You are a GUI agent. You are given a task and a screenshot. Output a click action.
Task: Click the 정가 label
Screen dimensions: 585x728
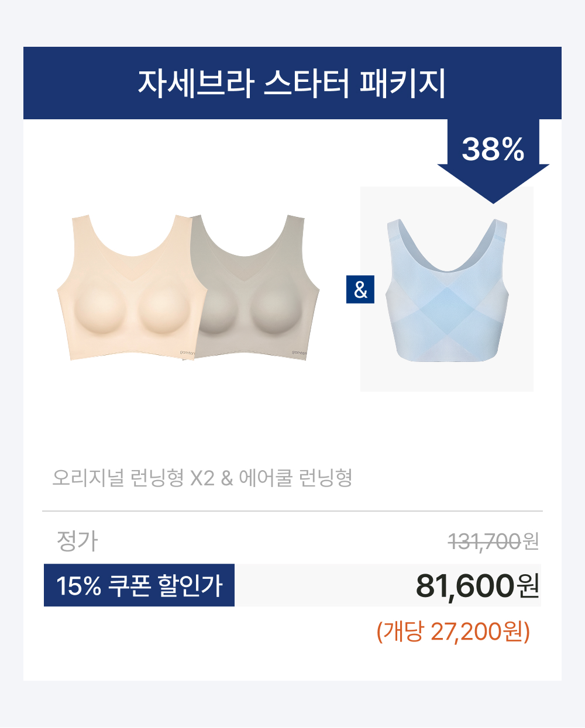pyautogui.click(x=77, y=540)
